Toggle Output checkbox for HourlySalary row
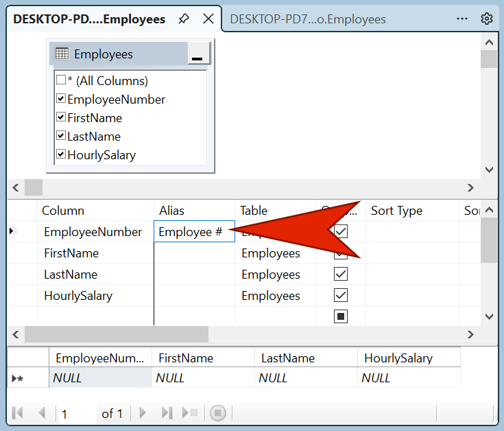504x431 pixels. point(341,295)
